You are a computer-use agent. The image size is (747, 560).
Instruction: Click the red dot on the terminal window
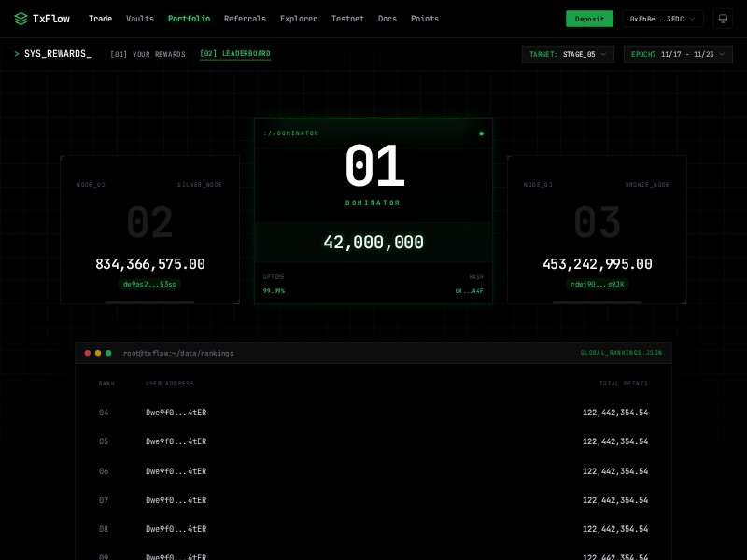[88, 353]
